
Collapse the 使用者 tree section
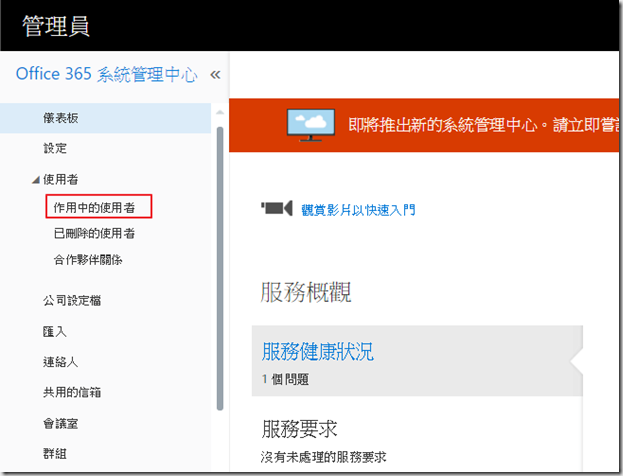[x=37, y=180]
